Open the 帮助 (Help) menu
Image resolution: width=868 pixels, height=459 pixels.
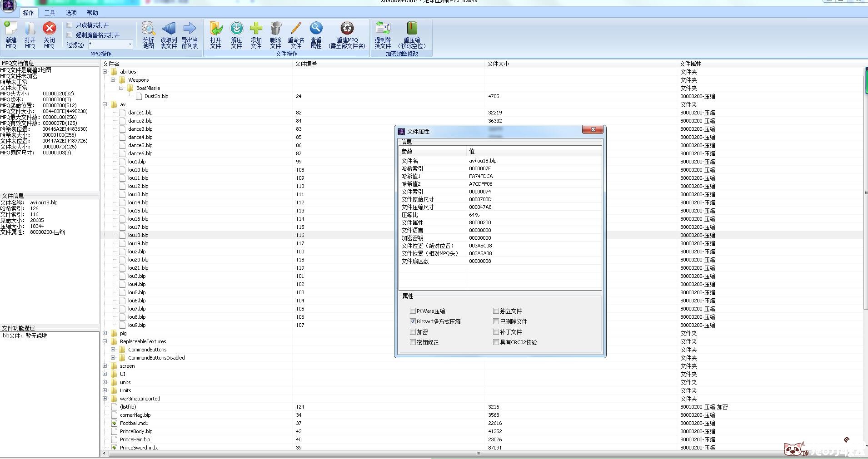coord(92,13)
